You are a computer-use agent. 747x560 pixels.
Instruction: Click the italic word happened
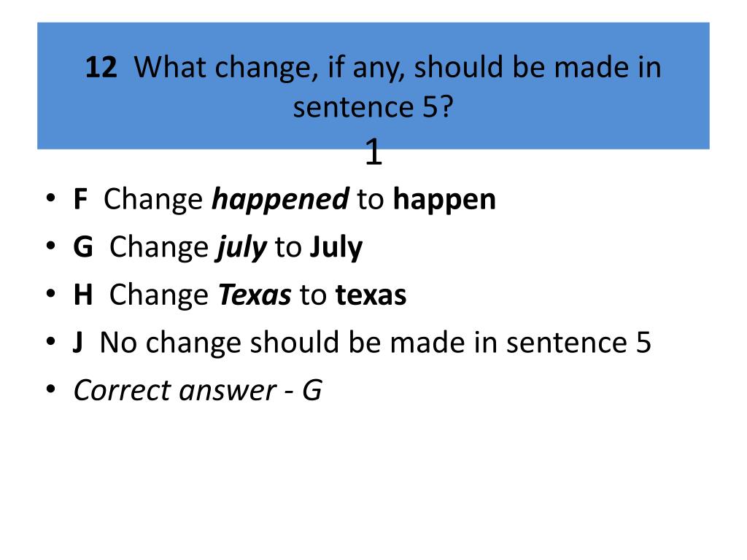pos(280,200)
